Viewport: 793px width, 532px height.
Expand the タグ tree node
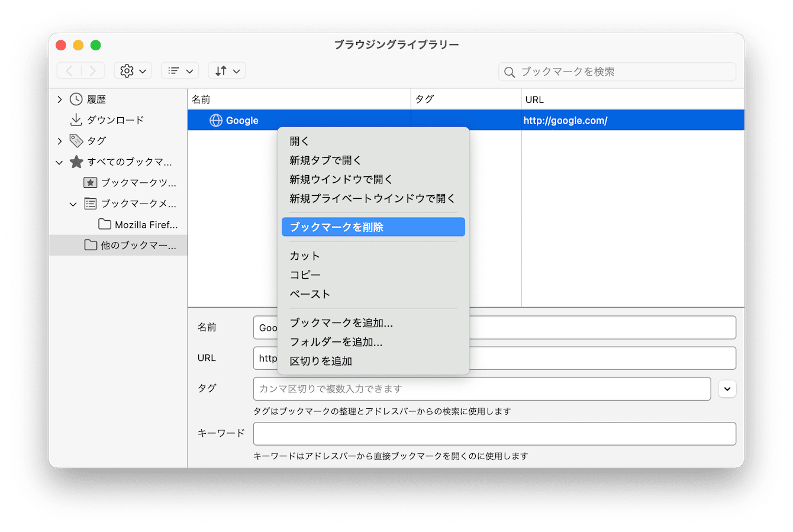click(x=60, y=141)
